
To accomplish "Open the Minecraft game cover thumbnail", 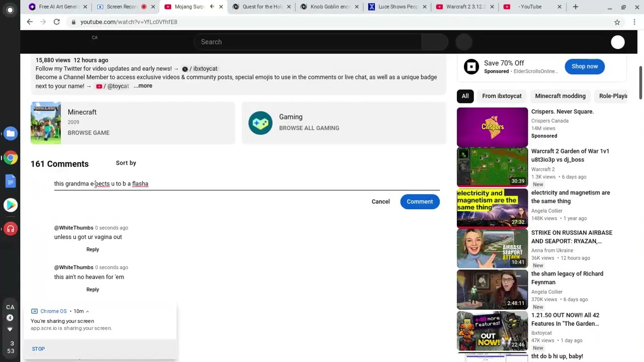I will (x=46, y=123).
